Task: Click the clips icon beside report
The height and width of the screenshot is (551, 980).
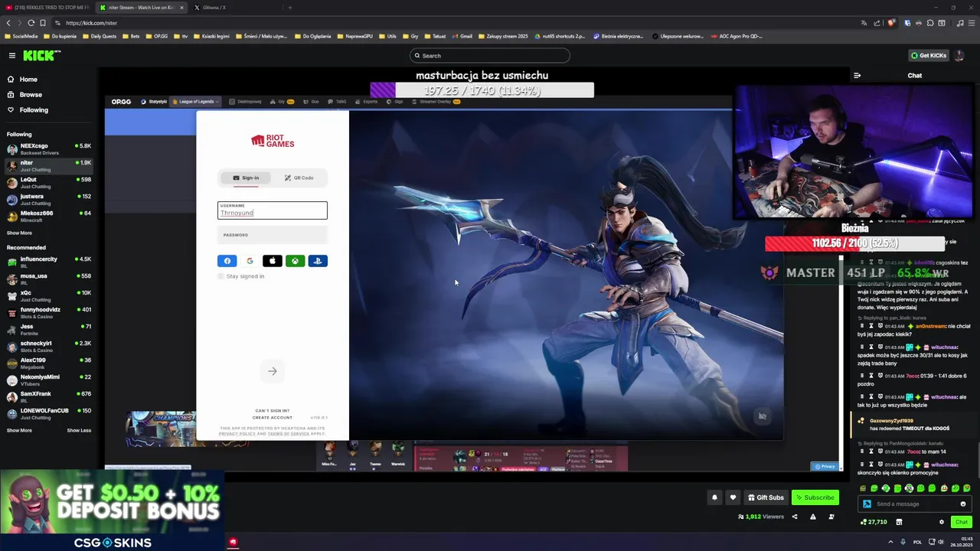Action: [831, 517]
